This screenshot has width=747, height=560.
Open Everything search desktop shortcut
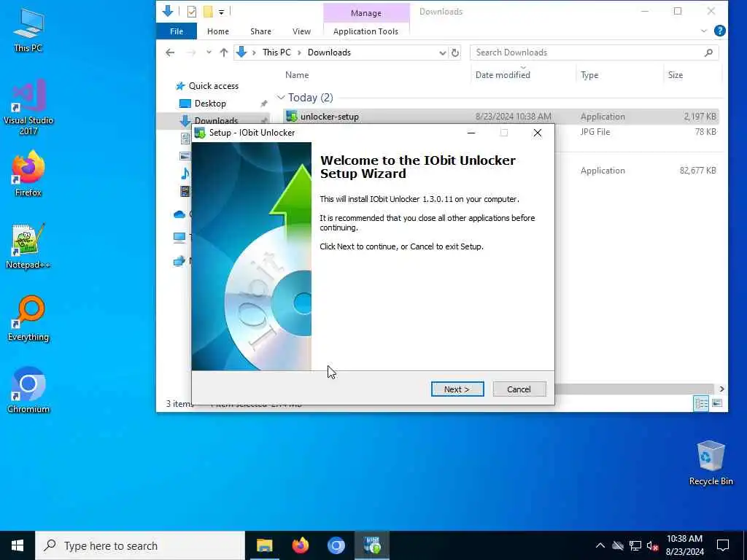[28, 319]
